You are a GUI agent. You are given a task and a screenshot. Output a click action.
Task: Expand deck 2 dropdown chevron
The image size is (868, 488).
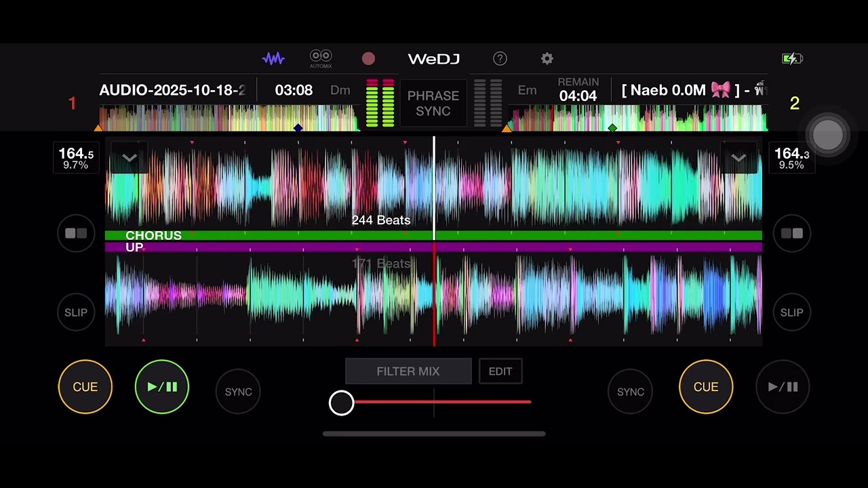click(738, 159)
